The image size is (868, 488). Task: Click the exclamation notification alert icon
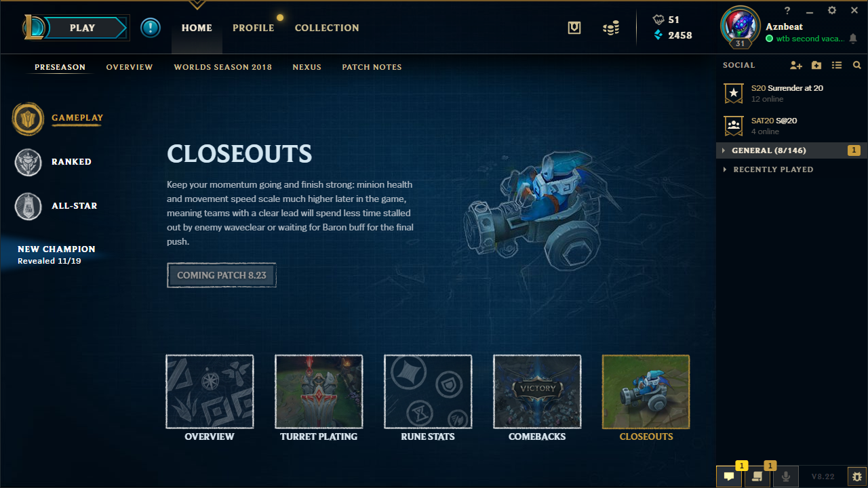pyautogui.click(x=151, y=28)
